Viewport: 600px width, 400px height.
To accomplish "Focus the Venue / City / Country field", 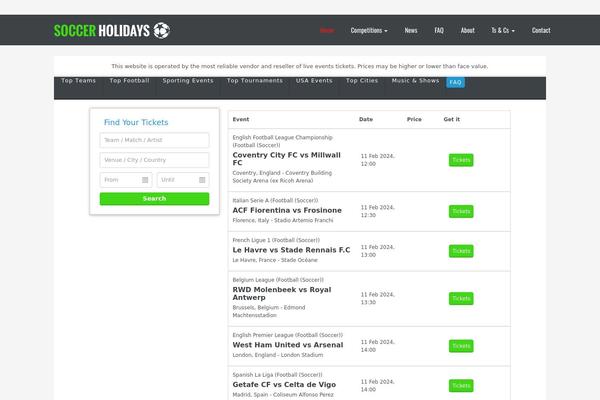I will (154, 160).
